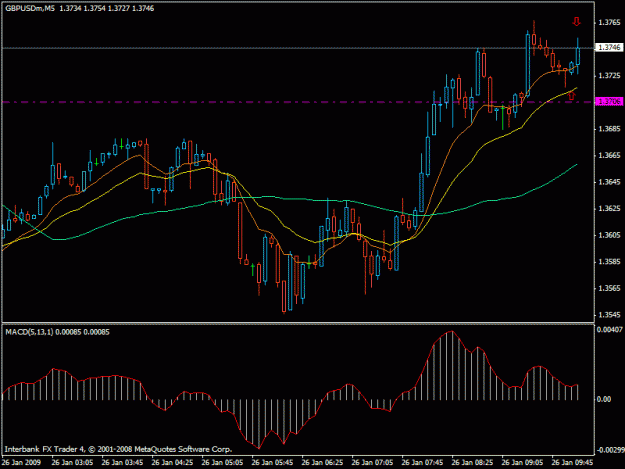Click the red down arrow marker near 1.3765
Viewport: 625px width, 469px height.
point(576,22)
